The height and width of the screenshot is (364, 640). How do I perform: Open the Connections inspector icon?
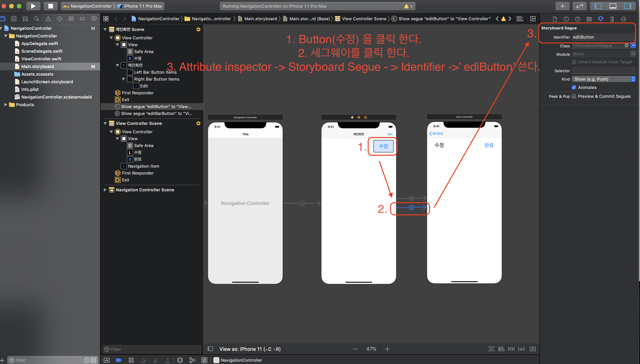pyautogui.click(x=624, y=19)
